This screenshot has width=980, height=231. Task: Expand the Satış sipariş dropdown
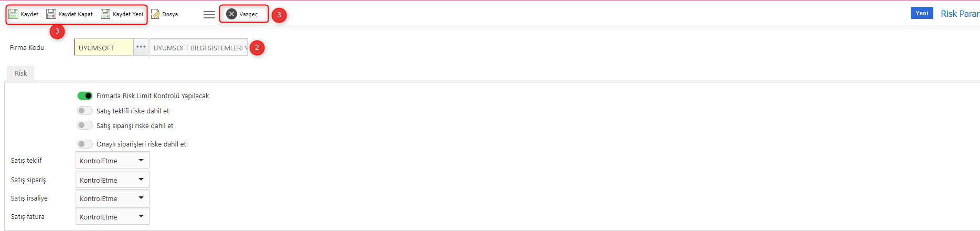point(112,180)
